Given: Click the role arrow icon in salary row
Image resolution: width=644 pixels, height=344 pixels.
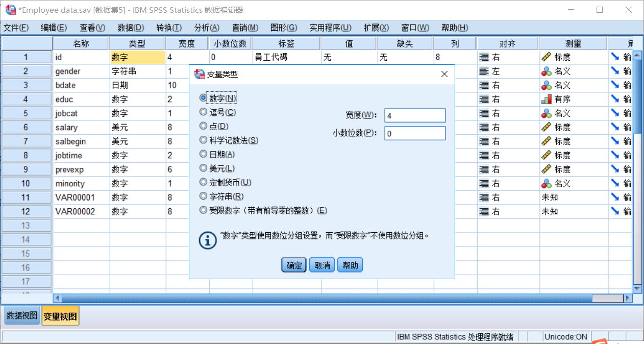Looking at the screenshot, I should click(x=615, y=127).
